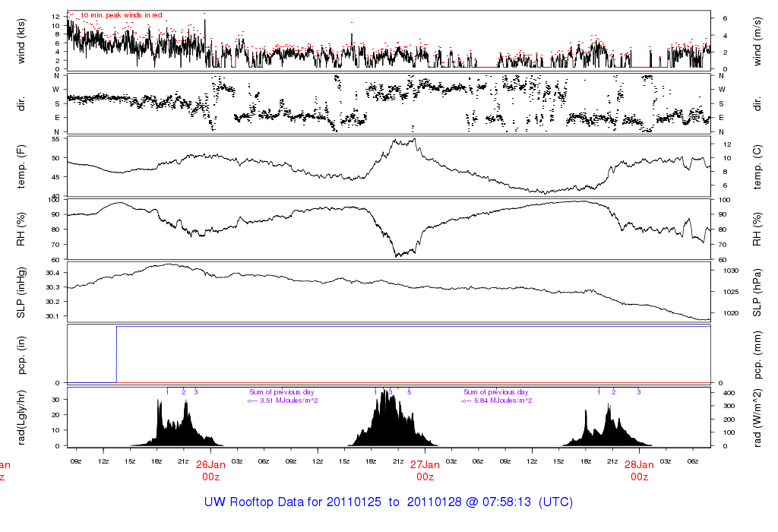Click the right 'pcp. (mm)' axis label
Image resolution: width=778 pixels, height=532 pixels.
[x=757, y=356]
